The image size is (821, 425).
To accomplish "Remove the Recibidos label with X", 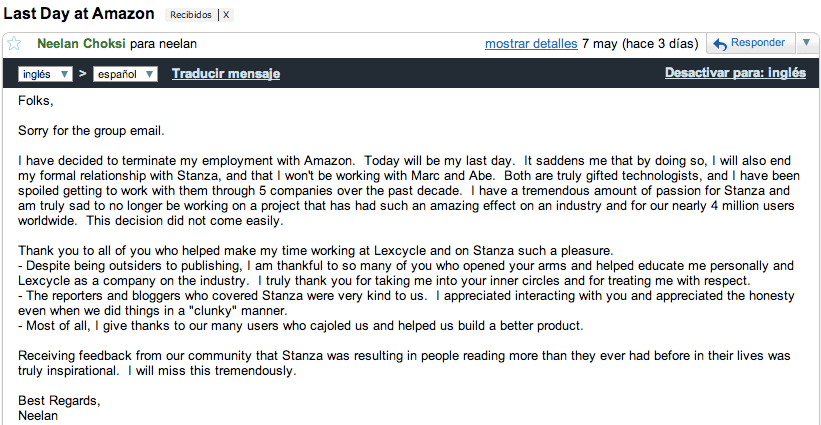I will point(226,15).
